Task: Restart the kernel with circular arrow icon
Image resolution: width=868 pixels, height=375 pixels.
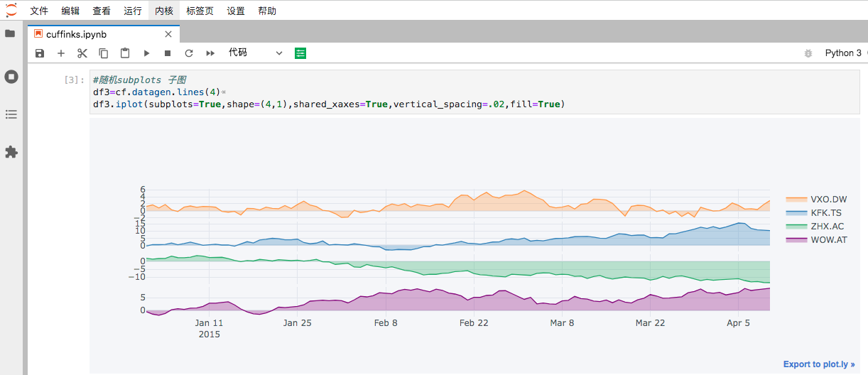Action: point(189,53)
